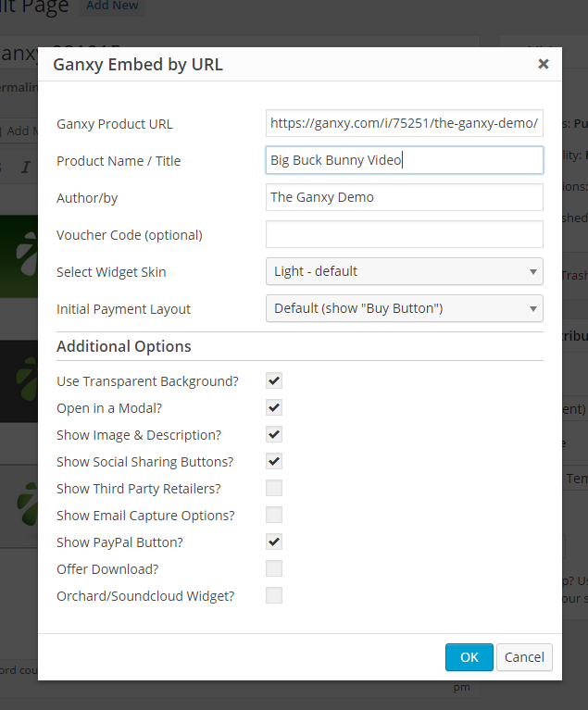Uncheck Use Transparent Background option

(274, 380)
